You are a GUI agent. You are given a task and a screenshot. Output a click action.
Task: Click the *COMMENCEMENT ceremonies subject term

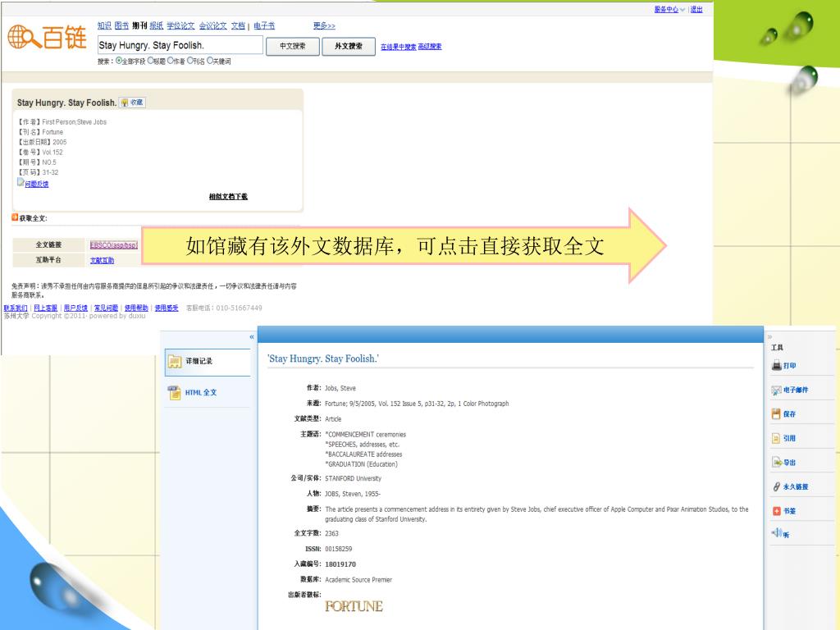coord(365,435)
